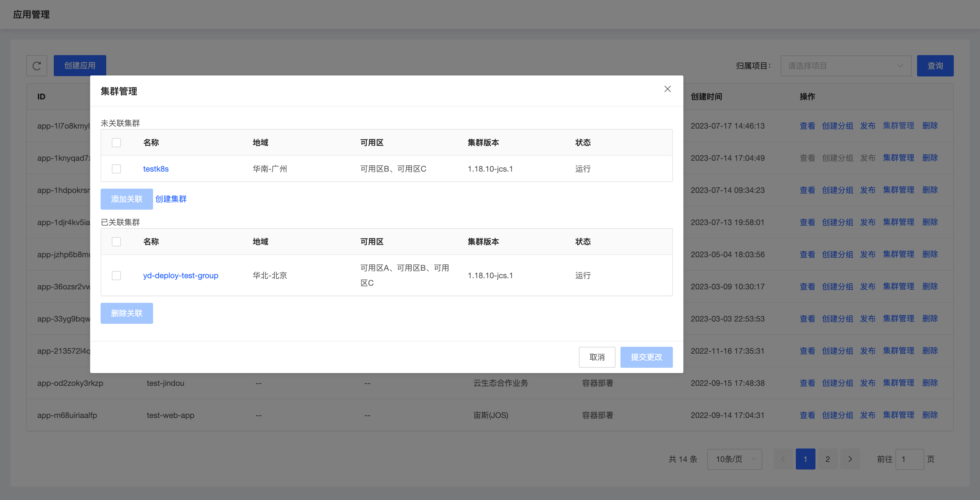Screen dimensions: 980x500
Task: Open the yd-deploy-test-group cluster link
Action: 181,275
